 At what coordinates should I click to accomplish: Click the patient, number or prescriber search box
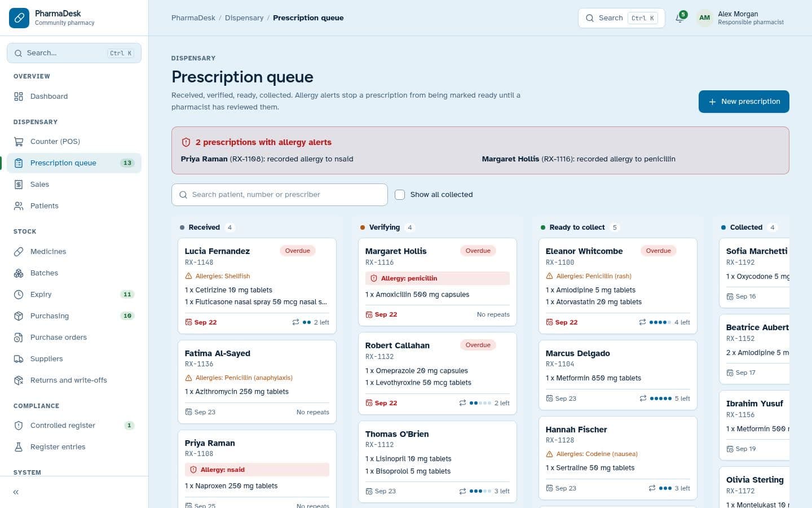click(x=280, y=195)
